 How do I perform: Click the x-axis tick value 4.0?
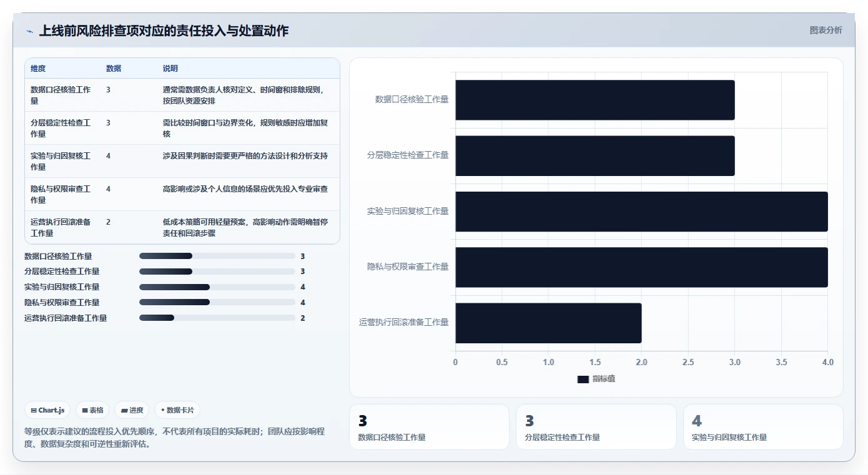[827, 363]
